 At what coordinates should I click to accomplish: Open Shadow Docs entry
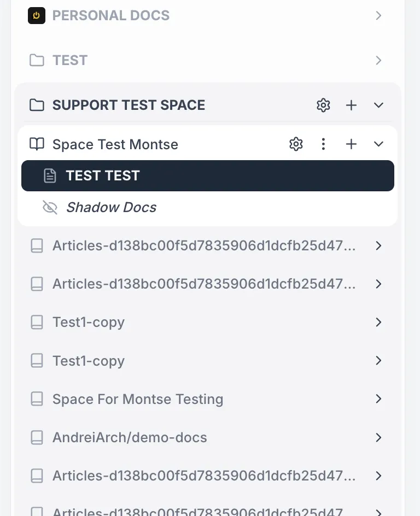click(111, 207)
